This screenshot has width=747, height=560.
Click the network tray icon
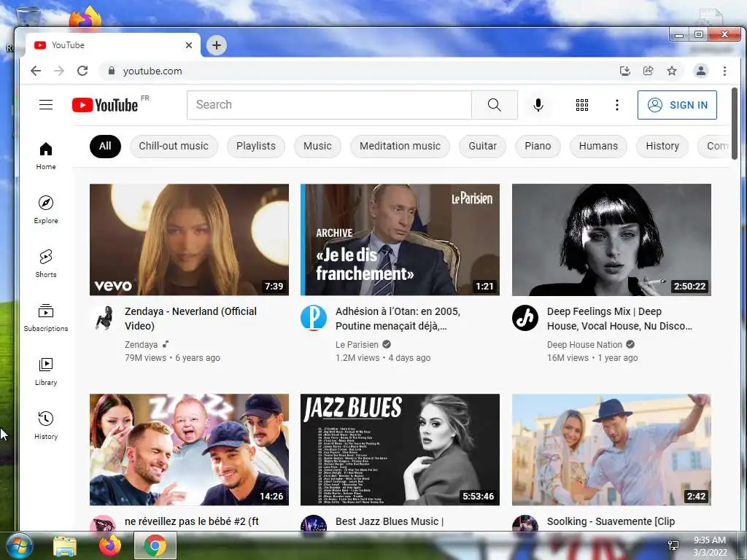tap(673, 545)
